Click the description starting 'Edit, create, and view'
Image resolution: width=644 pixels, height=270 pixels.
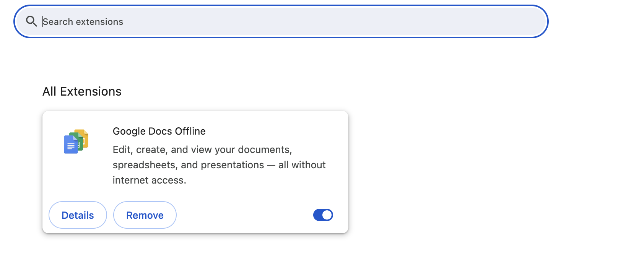[219, 165]
